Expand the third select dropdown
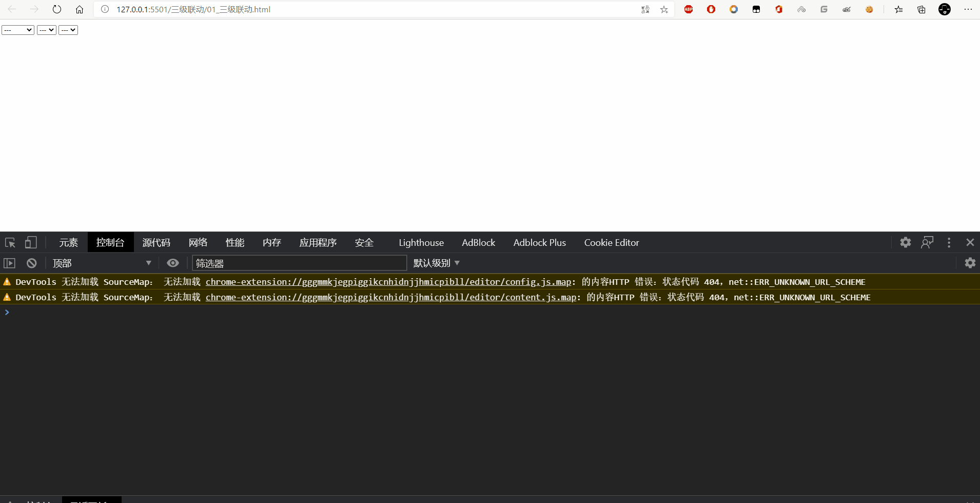The height and width of the screenshot is (503, 980). click(x=68, y=30)
